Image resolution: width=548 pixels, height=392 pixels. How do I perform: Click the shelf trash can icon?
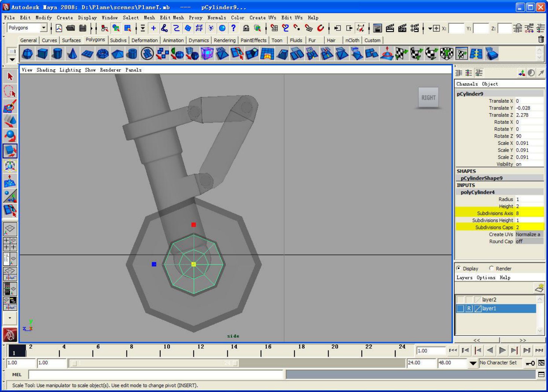pos(541,40)
